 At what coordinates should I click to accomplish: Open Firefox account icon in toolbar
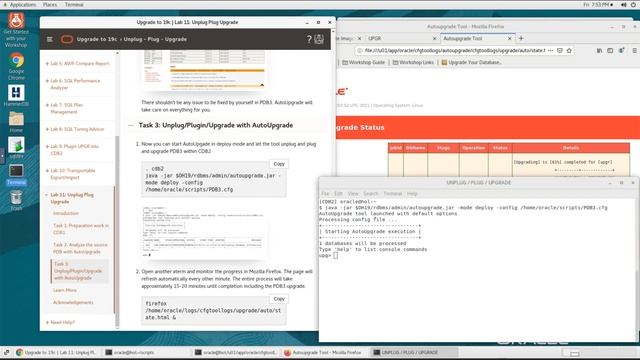[x=621, y=51]
